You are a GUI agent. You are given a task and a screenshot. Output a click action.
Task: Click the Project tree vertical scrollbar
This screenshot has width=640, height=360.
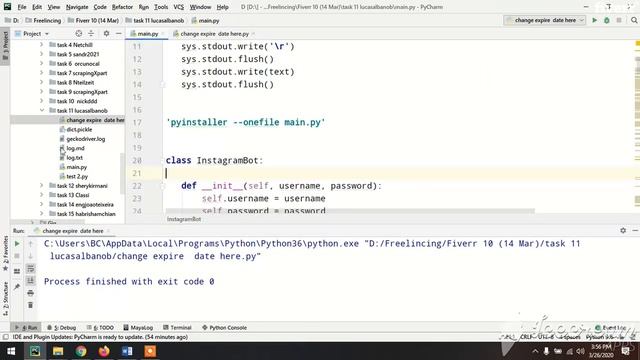click(122, 173)
